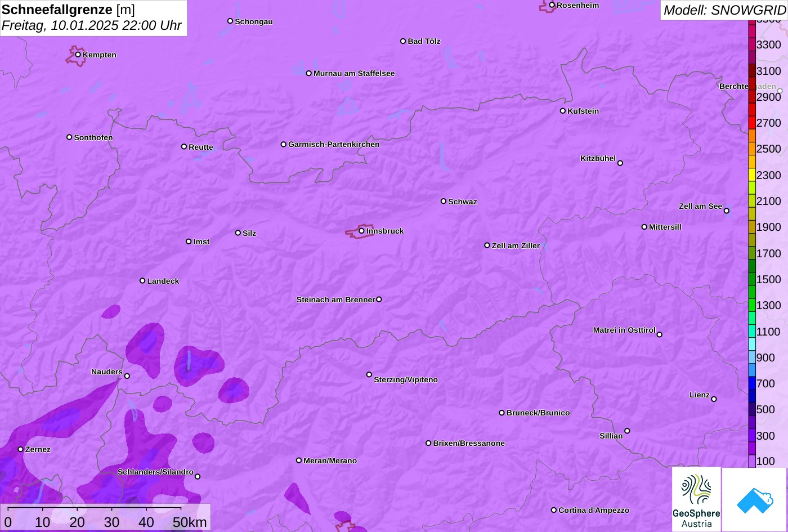
Task: Click the Bad Tölz marker dot
Action: click(403, 41)
